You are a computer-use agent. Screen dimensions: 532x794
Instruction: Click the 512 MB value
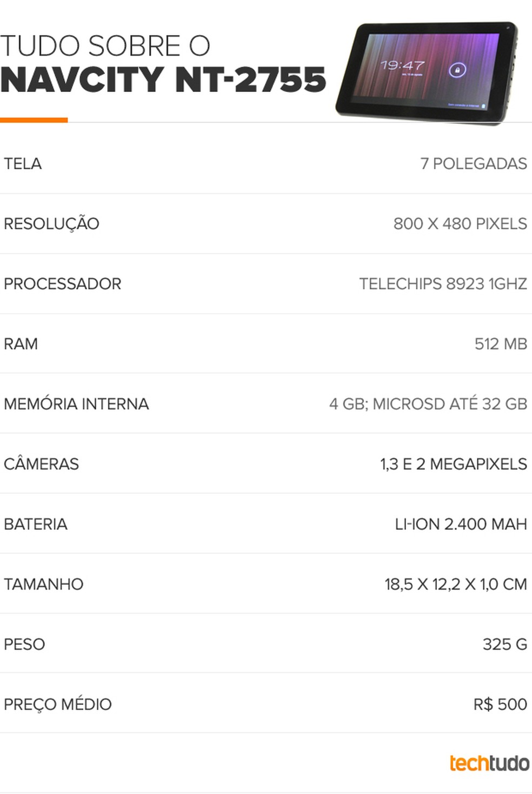(x=501, y=344)
